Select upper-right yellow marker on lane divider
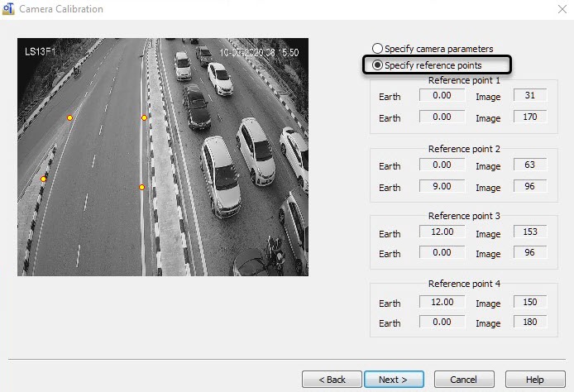574x392 pixels. [x=144, y=118]
